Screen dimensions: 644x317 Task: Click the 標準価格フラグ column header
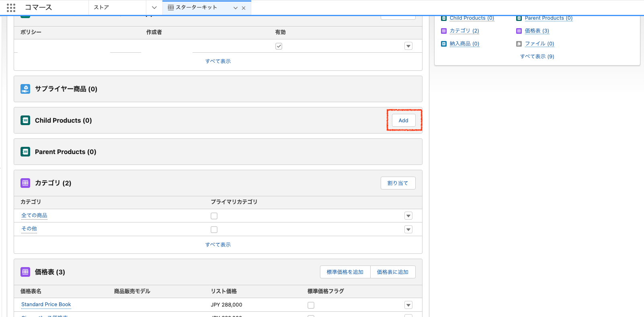326,291
